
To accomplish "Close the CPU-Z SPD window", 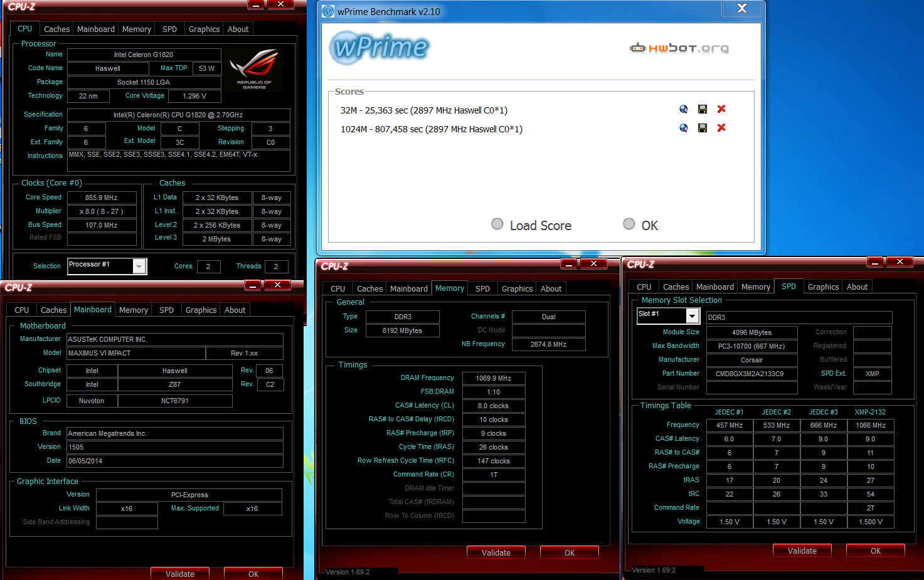I will coord(900,262).
